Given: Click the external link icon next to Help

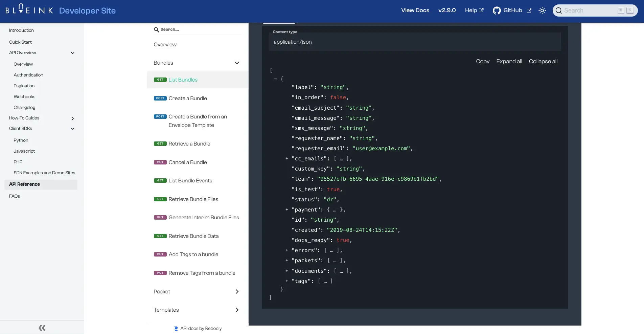Looking at the screenshot, I should 481,10.
